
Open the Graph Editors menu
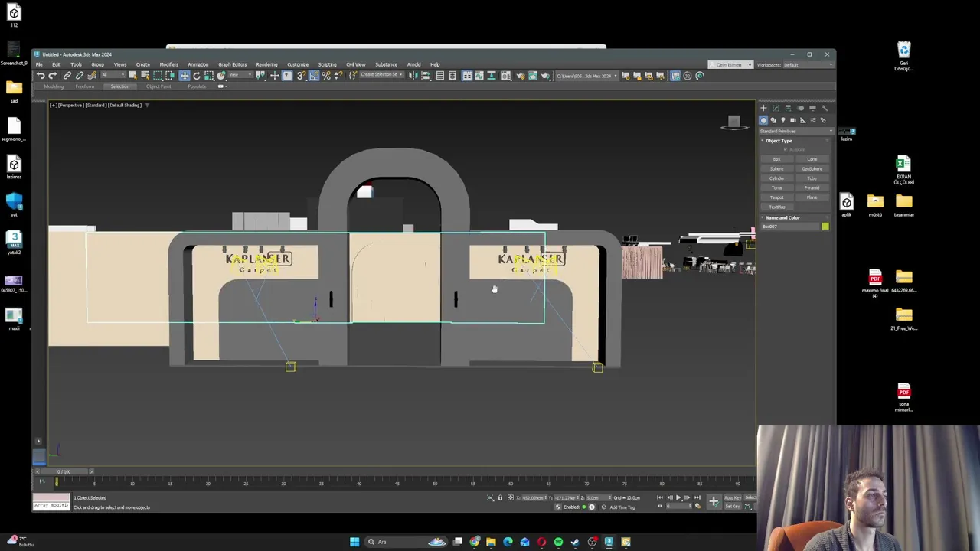coord(232,64)
